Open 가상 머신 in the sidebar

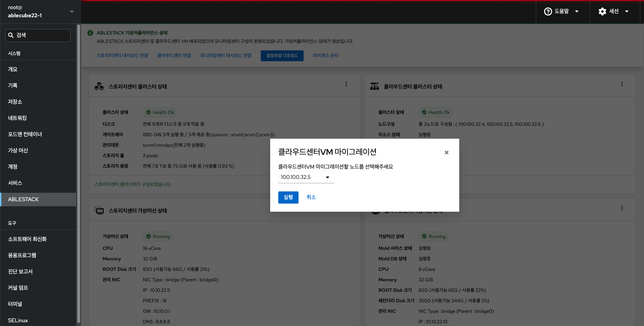click(x=38, y=150)
